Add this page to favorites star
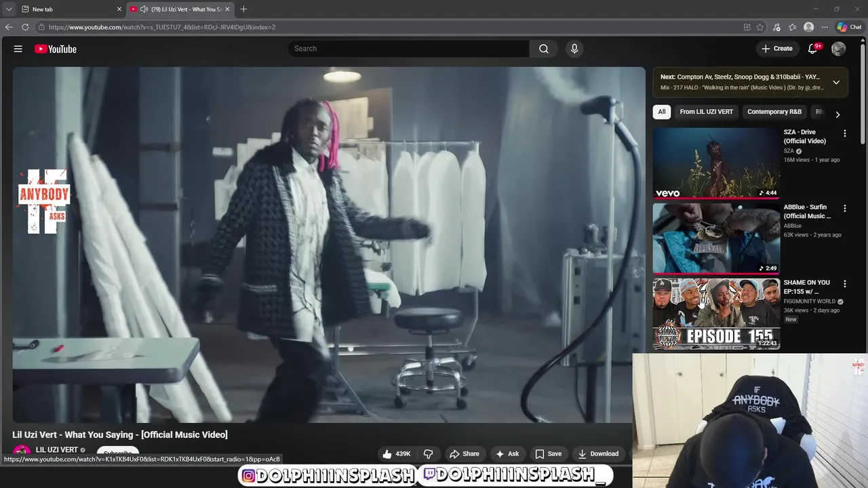This screenshot has width=868, height=488. coord(760,27)
